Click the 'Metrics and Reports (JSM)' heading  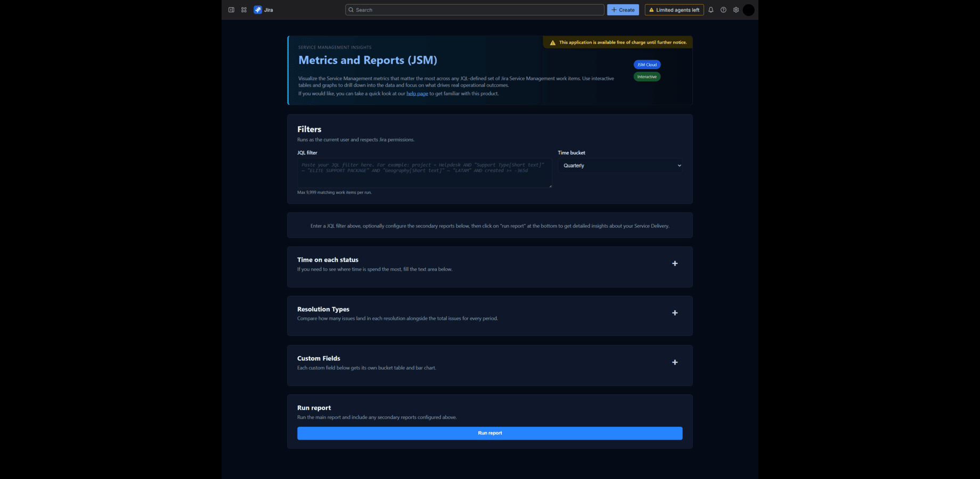click(367, 60)
